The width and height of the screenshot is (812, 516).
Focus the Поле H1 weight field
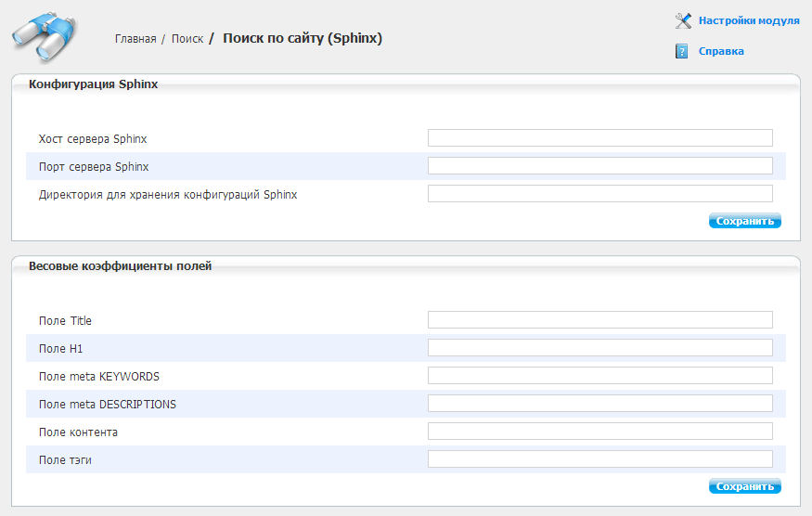[599, 348]
